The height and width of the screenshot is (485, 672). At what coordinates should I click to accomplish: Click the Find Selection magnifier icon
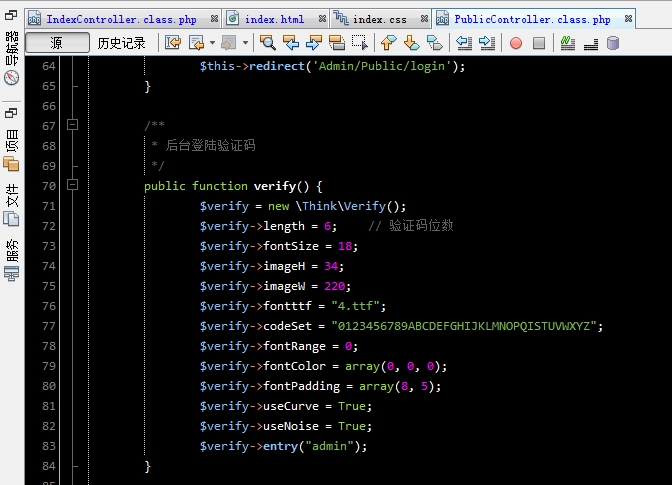[x=267, y=42]
